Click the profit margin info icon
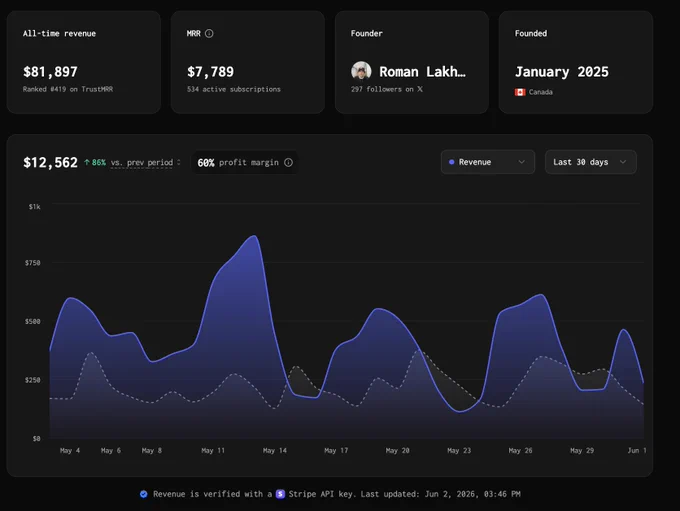 tap(288, 162)
